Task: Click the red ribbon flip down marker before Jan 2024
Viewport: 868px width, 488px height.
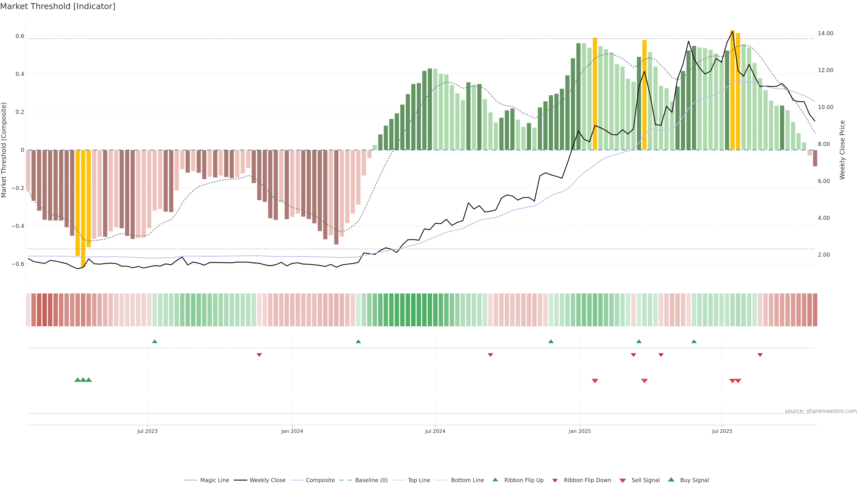Action: coord(259,355)
